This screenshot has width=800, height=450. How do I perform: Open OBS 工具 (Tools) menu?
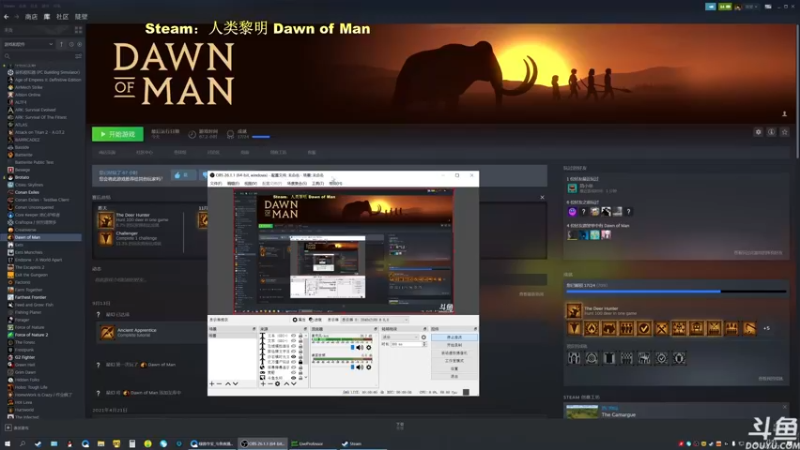[x=318, y=183]
